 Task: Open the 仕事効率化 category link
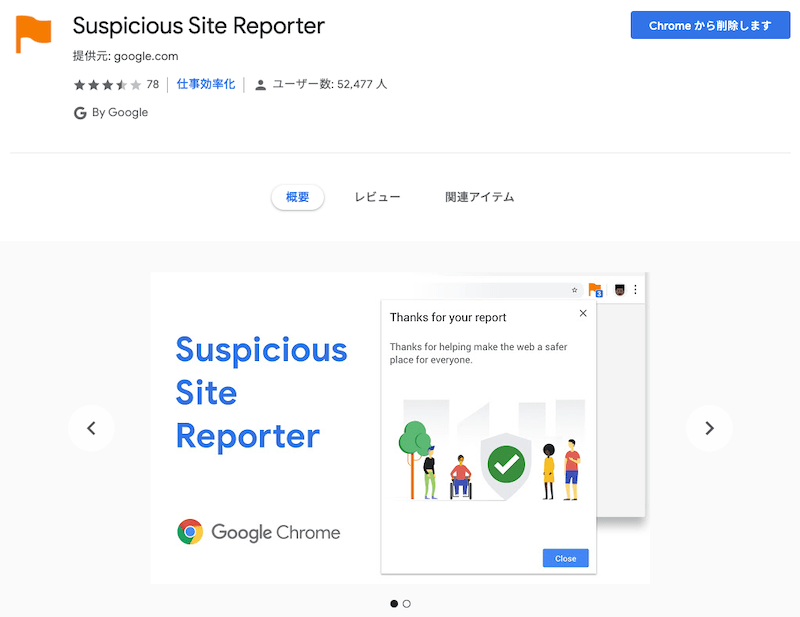(x=206, y=84)
